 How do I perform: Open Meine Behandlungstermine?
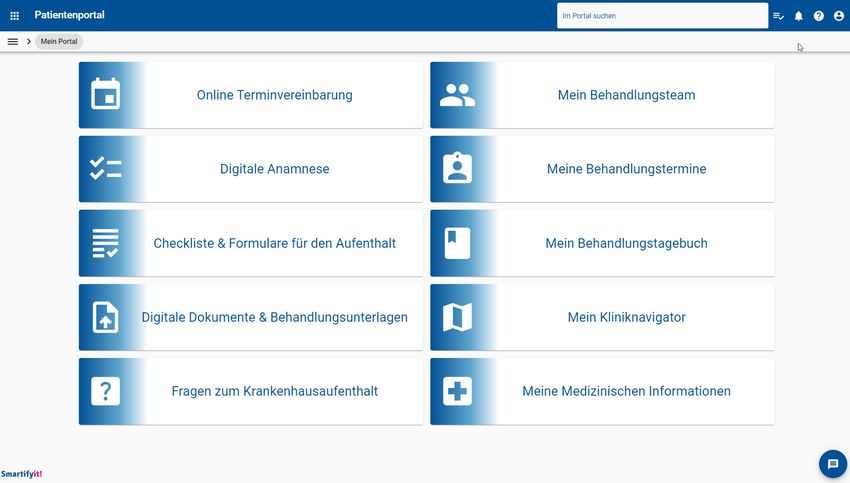pyautogui.click(x=626, y=169)
